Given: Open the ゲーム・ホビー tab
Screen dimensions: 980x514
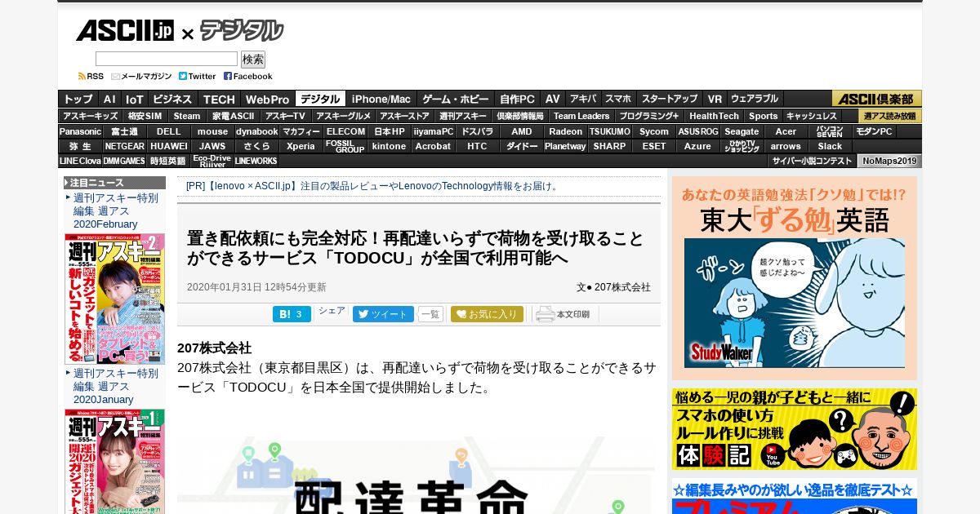Looking at the screenshot, I should (x=456, y=99).
